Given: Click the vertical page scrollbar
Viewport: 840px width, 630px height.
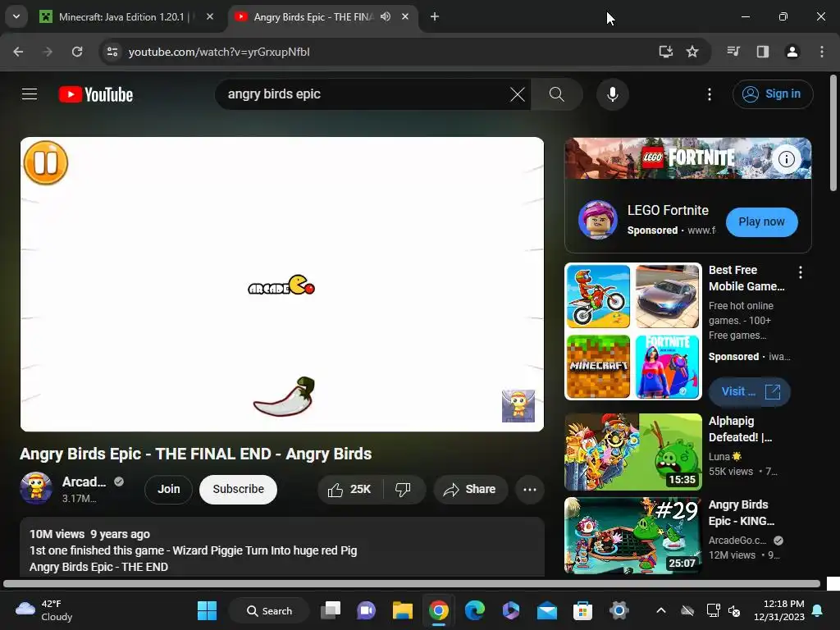Looking at the screenshot, I should 833,133.
